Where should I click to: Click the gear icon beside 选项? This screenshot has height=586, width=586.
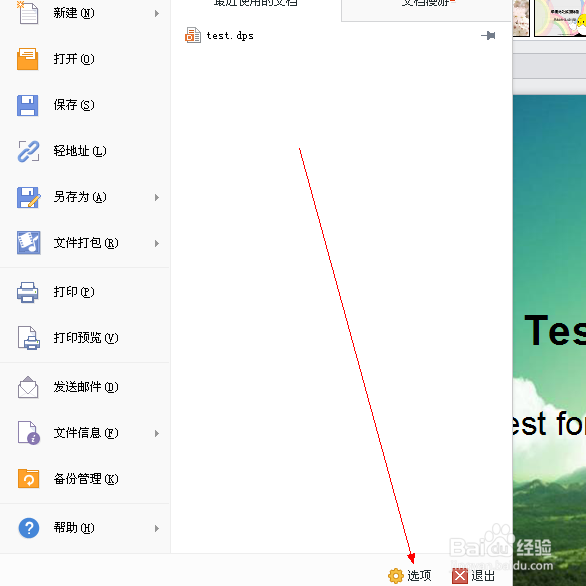[x=396, y=576]
